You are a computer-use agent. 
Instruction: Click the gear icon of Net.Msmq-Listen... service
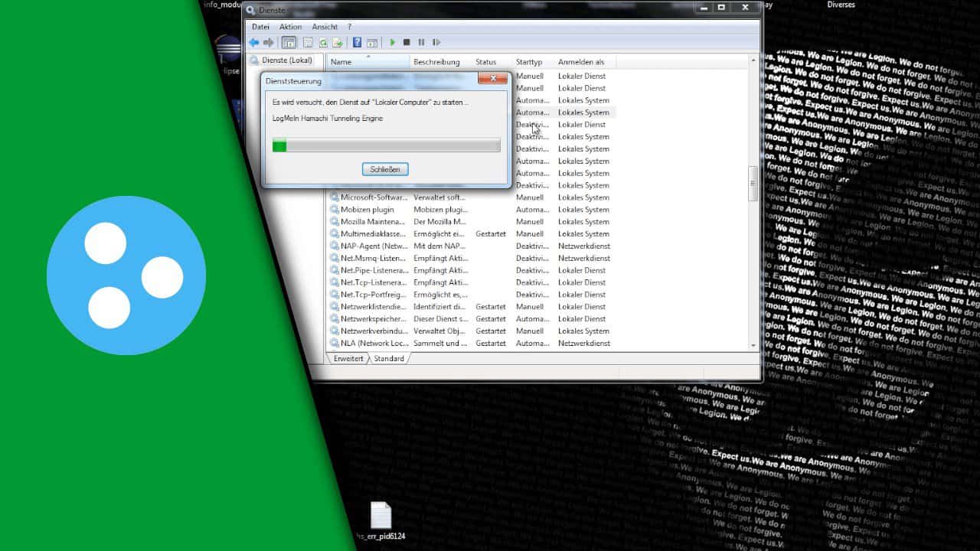tap(335, 258)
